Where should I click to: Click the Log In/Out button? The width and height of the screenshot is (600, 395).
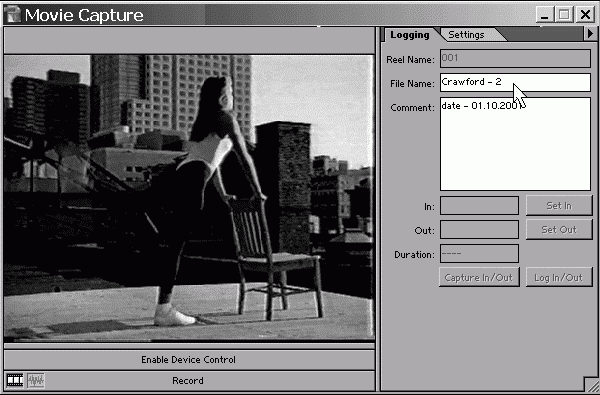[559, 277]
